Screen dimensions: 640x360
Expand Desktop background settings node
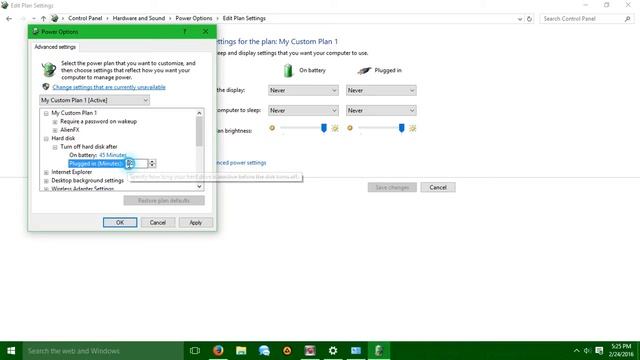[46, 181]
